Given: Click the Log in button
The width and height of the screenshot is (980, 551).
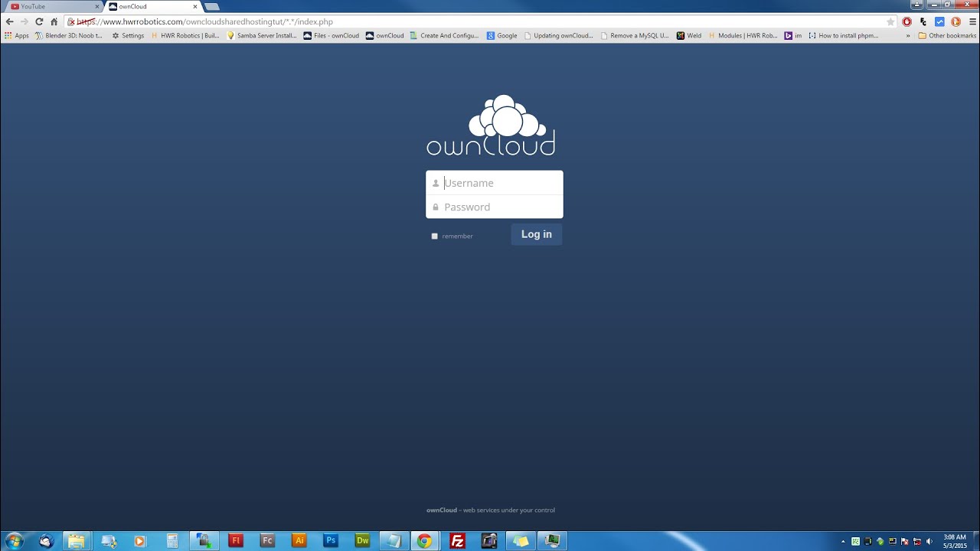Looking at the screenshot, I should 537,234.
